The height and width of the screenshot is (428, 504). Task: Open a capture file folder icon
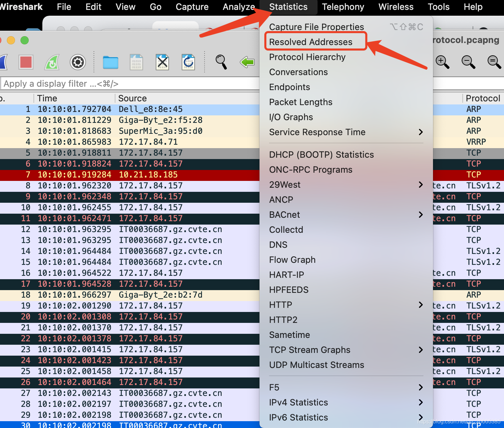pyautogui.click(x=111, y=62)
